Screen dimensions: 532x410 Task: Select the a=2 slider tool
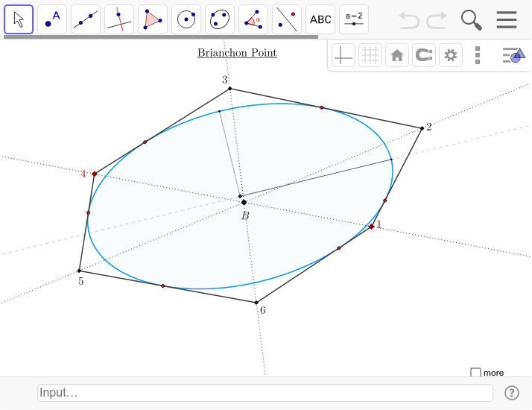pos(354,19)
